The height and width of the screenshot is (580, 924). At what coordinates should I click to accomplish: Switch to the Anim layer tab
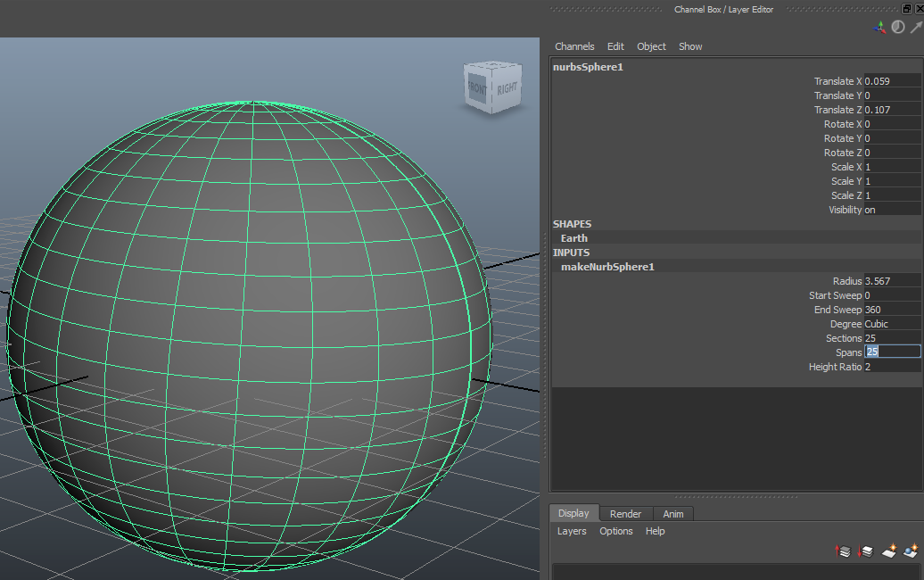point(673,514)
